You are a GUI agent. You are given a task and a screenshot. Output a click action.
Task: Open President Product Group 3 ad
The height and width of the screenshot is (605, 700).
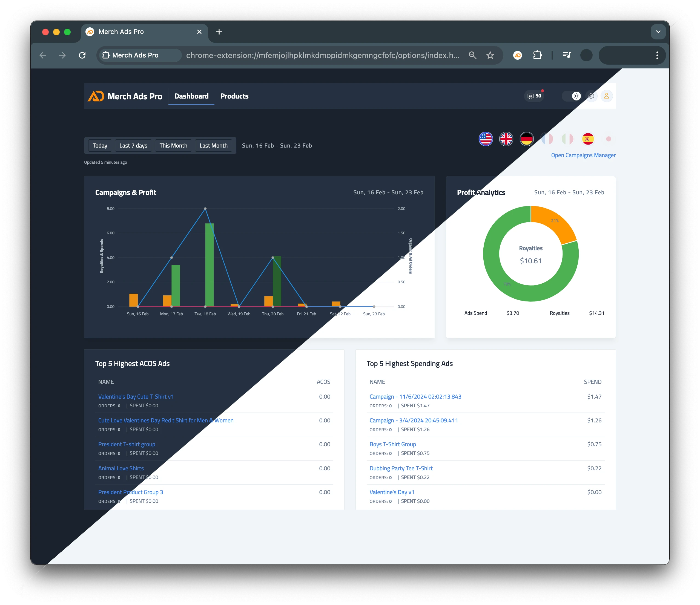(130, 492)
